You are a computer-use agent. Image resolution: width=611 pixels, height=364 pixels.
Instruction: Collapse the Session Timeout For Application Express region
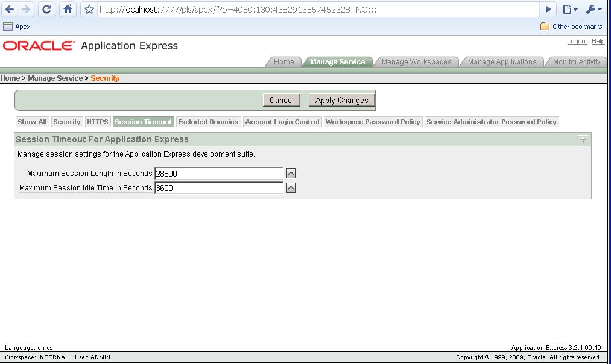tap(583, 139)
